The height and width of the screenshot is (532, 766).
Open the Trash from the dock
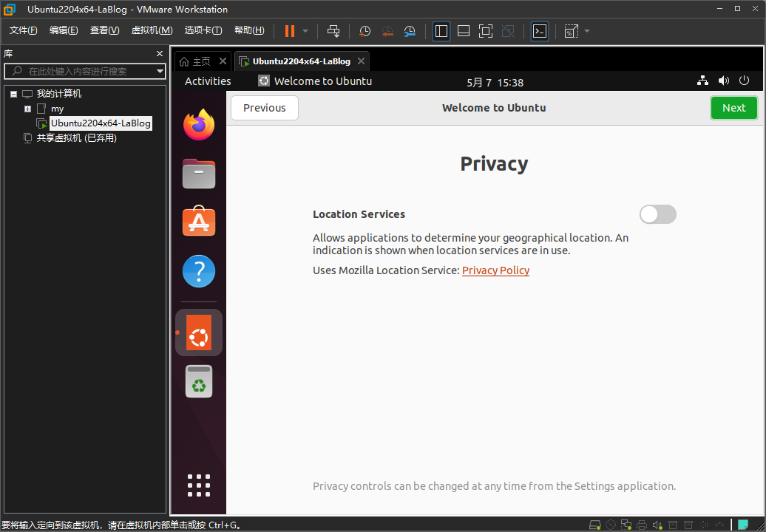[x=199, y=381]
